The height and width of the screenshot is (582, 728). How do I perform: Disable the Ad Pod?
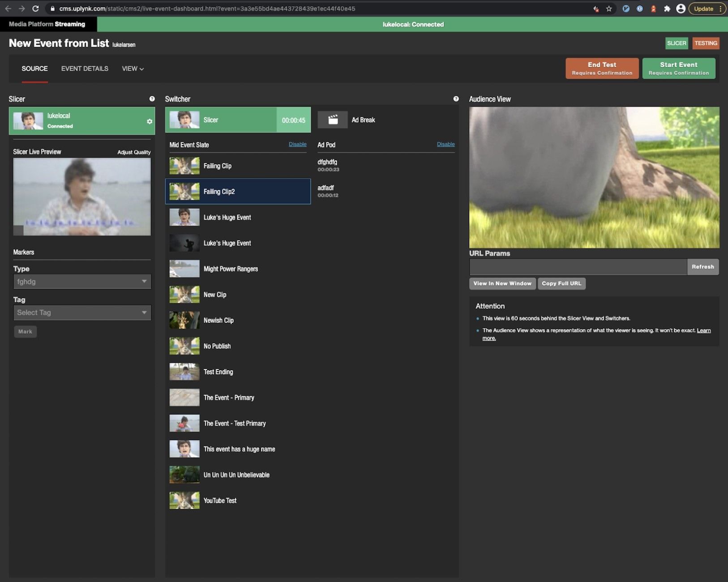tap(446, 144)
